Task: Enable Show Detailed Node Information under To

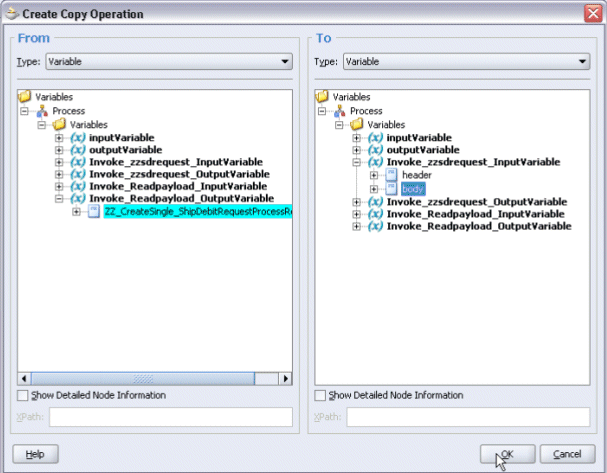Action: pos(320,395)
